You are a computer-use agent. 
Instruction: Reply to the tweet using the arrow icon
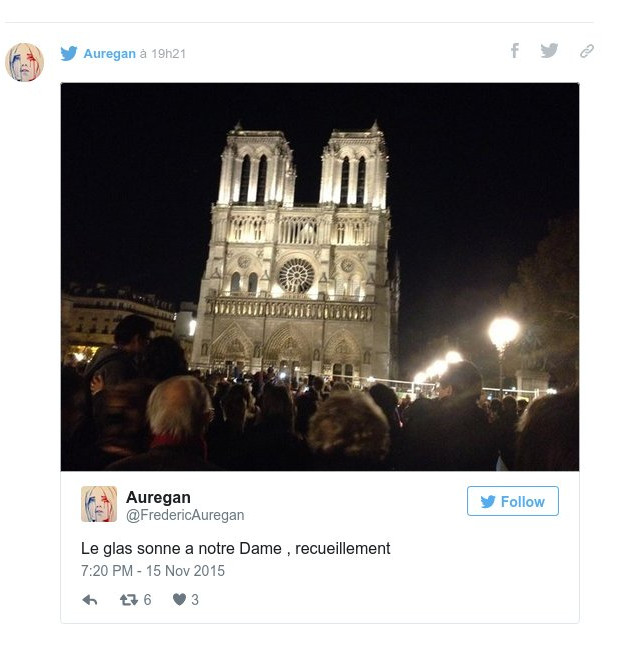tap(90, 600)
